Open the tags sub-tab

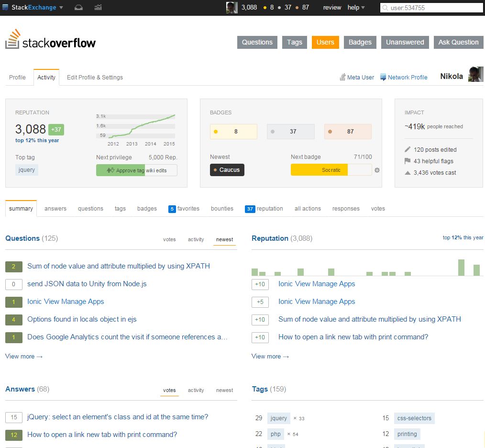click(x=121, y=209)
